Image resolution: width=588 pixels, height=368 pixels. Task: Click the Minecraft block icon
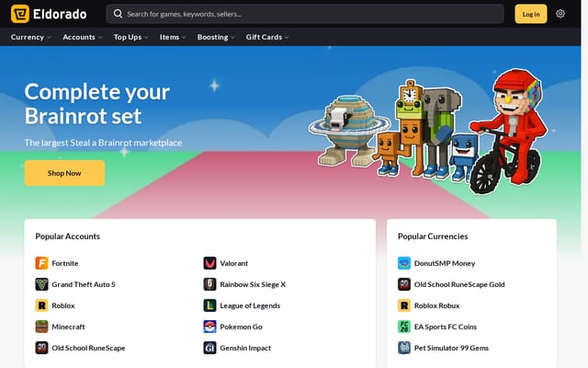click(41, 327)
